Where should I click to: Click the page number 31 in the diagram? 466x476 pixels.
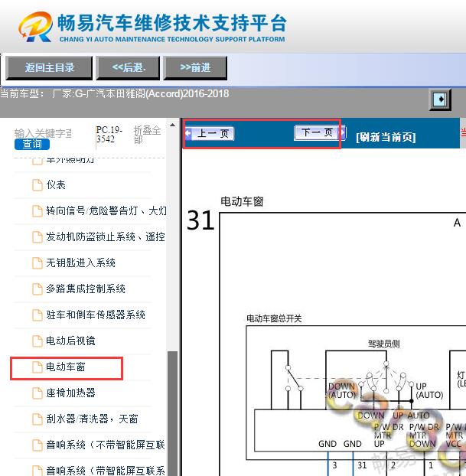click(200, 220)
